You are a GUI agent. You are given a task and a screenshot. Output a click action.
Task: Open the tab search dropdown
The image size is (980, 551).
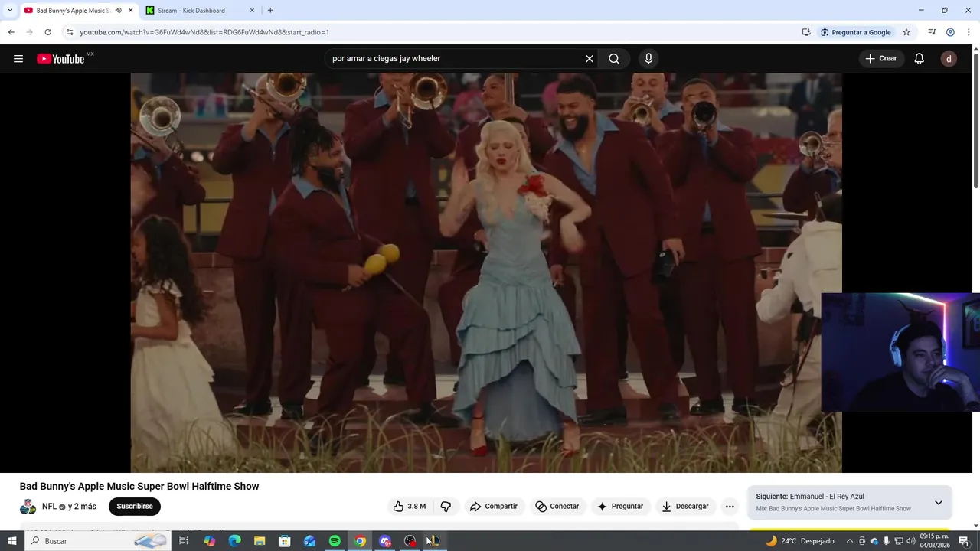pyautogui.click(x=10, y=11)
